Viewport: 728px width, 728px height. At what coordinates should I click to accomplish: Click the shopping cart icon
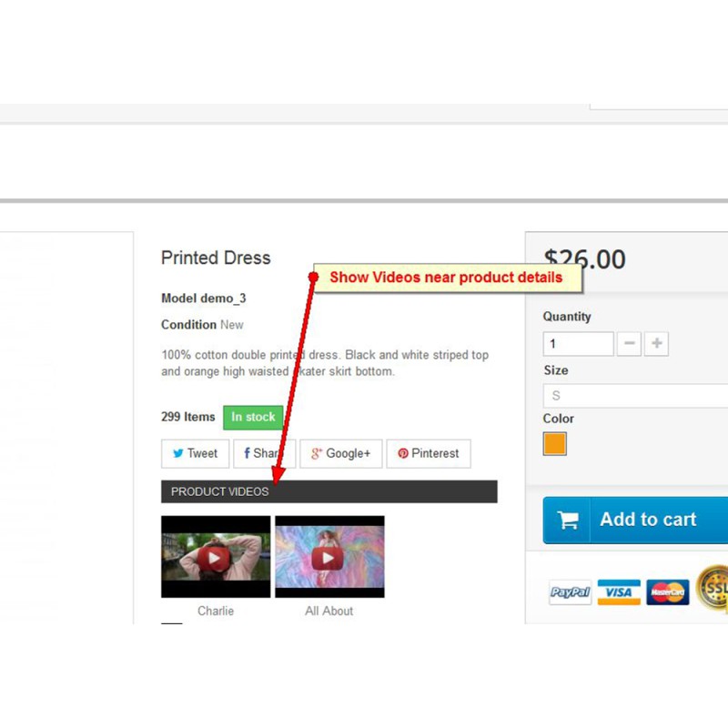tap(568, 520)
